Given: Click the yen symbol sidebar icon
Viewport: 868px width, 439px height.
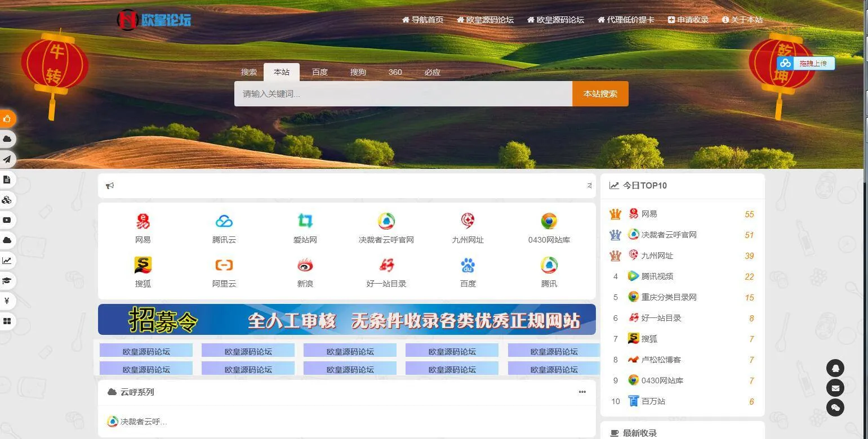Looking at the screenshot, I should (x=7, y=301).
